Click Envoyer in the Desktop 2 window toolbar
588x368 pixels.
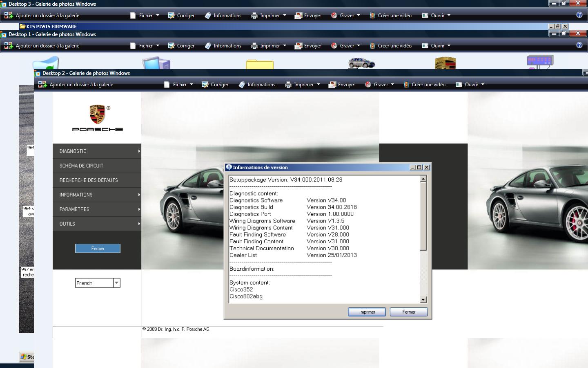[342, 85]
